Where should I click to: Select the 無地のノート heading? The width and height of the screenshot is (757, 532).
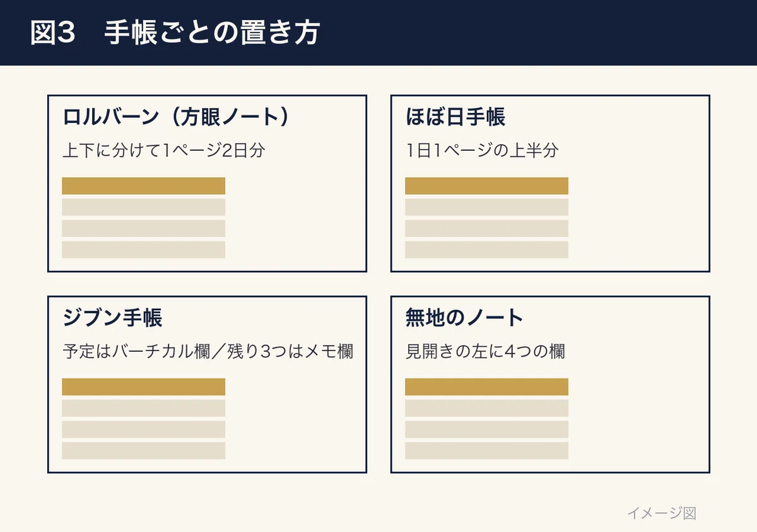click(x=464, y=318)
